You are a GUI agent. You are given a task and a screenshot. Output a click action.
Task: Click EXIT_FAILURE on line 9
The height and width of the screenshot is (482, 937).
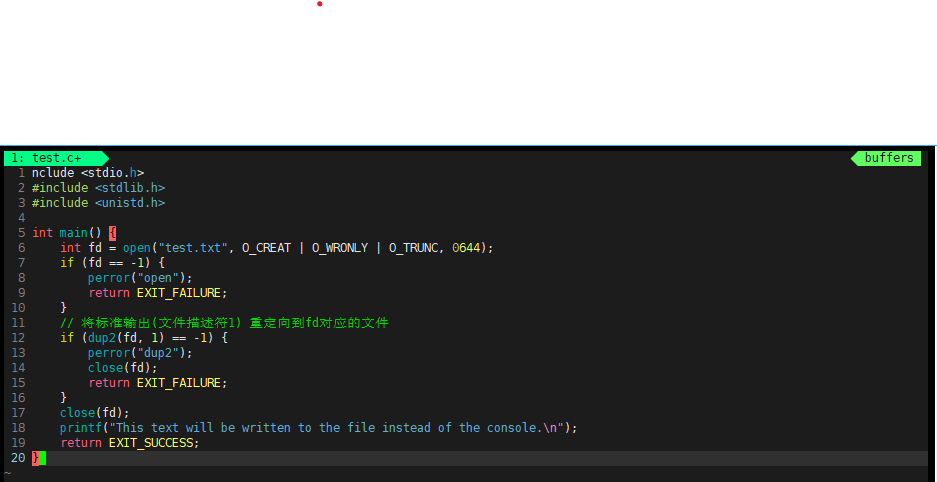(x=179, y=293)
